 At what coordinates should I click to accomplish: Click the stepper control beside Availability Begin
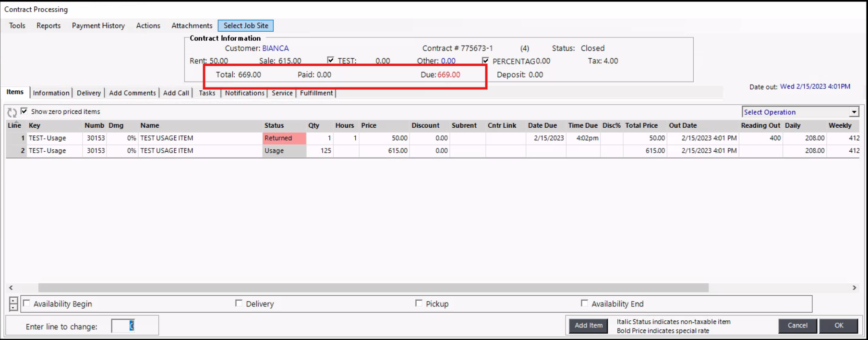[13, 304]
